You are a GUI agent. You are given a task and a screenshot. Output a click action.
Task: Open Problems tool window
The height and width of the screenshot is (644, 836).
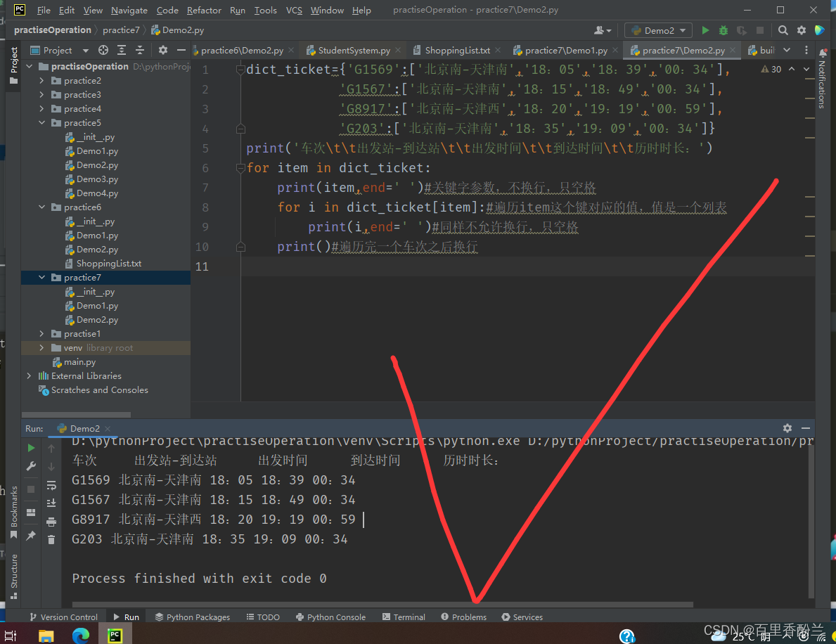coord(464,617)
